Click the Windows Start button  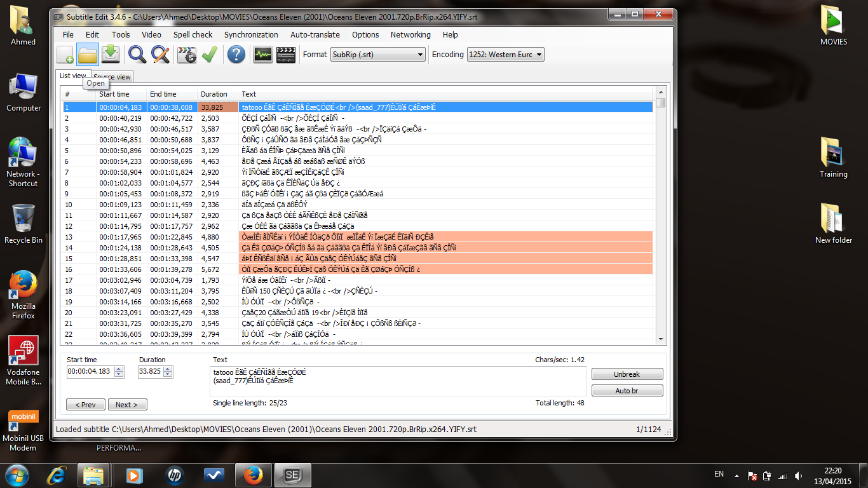point(17,475)
